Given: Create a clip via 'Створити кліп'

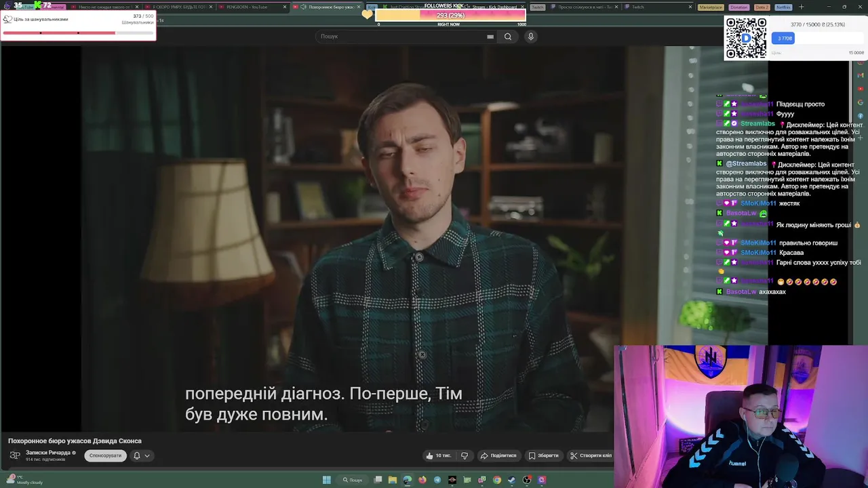Looking at the screenshot, I should pyautogui.click(x=591, y=455).
